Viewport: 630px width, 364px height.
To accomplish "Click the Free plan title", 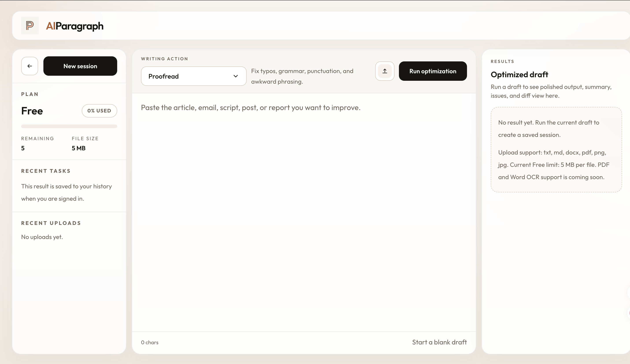I will (32, 111).
